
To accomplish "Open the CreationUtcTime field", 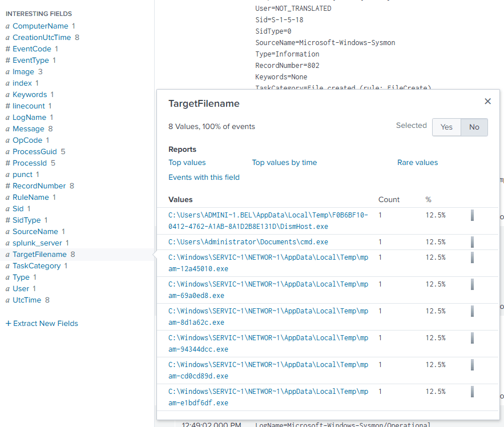I will (x=42, y=38).
